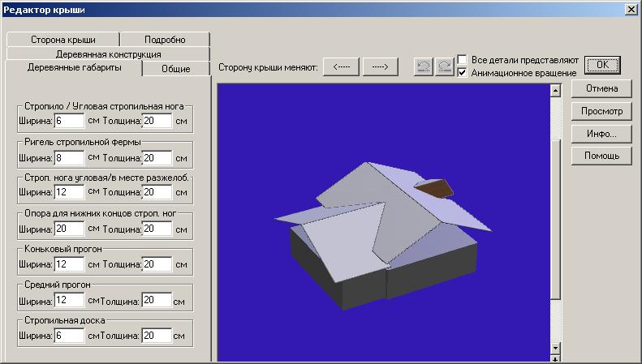Click Толщина field of Опора для нижних концов
Viewport: 642px width, 364px height.
157,229
